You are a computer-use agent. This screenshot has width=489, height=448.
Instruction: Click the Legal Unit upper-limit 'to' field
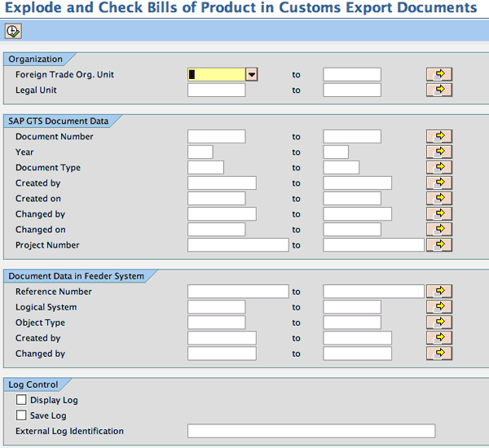click(351, 90)
